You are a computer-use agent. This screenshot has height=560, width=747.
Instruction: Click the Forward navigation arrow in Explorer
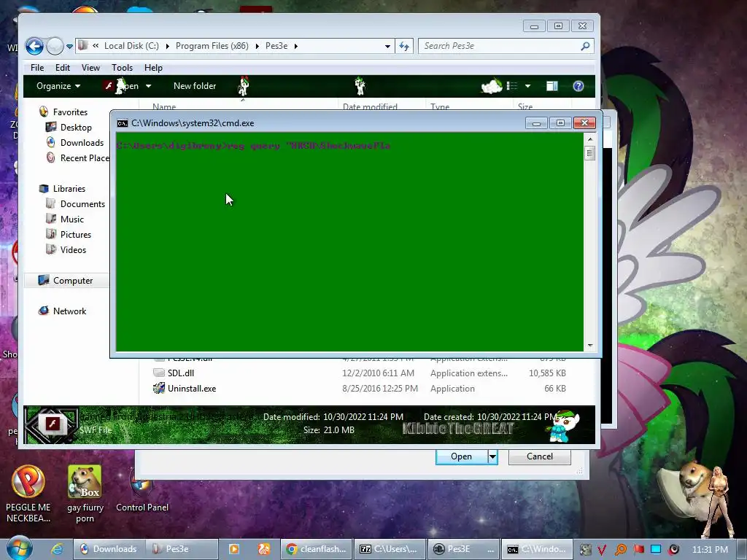(x=55, y=46)
